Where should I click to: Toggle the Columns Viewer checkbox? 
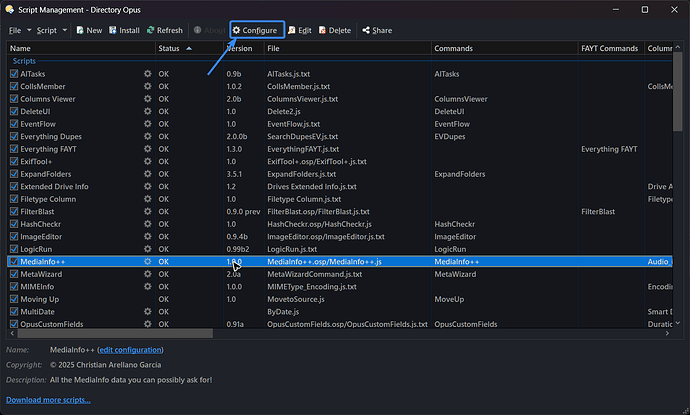[x=14, y=99]
